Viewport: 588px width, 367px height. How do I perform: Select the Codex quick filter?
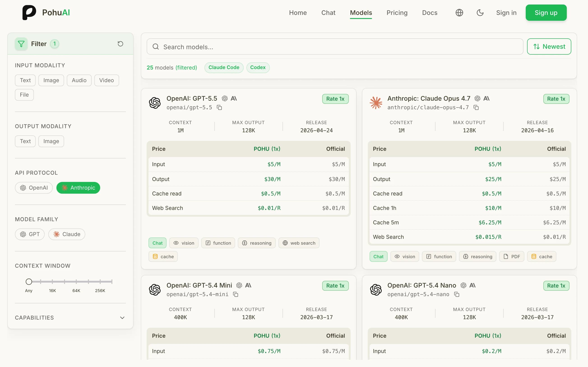tap(258, 67)
